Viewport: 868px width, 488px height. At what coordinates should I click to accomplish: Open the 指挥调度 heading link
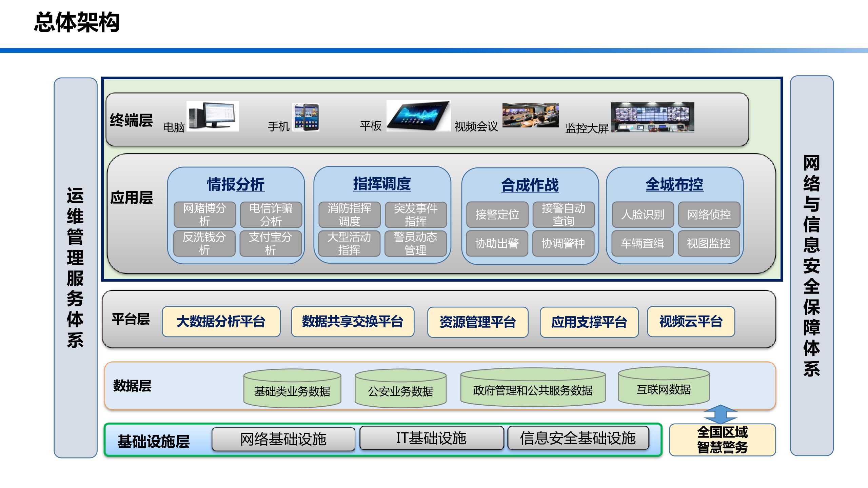pyautogui.click(x=382, y=184)
